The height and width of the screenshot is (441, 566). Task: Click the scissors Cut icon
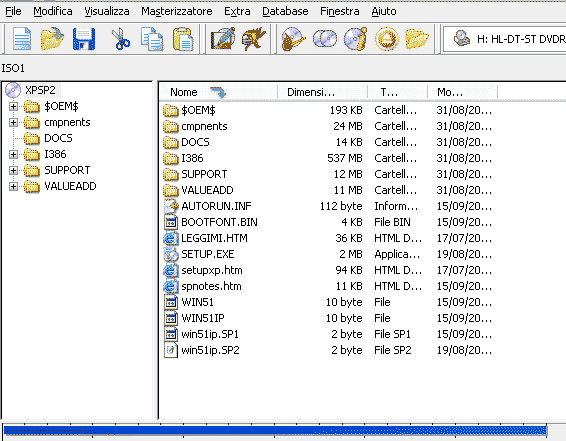coord(121,39)
